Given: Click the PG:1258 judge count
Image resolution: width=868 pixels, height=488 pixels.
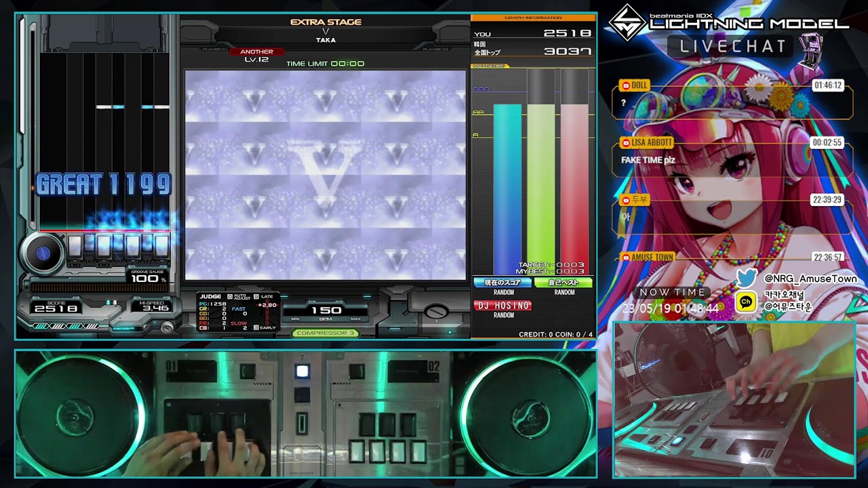Looking at the screenshot, I should point(212,304).
